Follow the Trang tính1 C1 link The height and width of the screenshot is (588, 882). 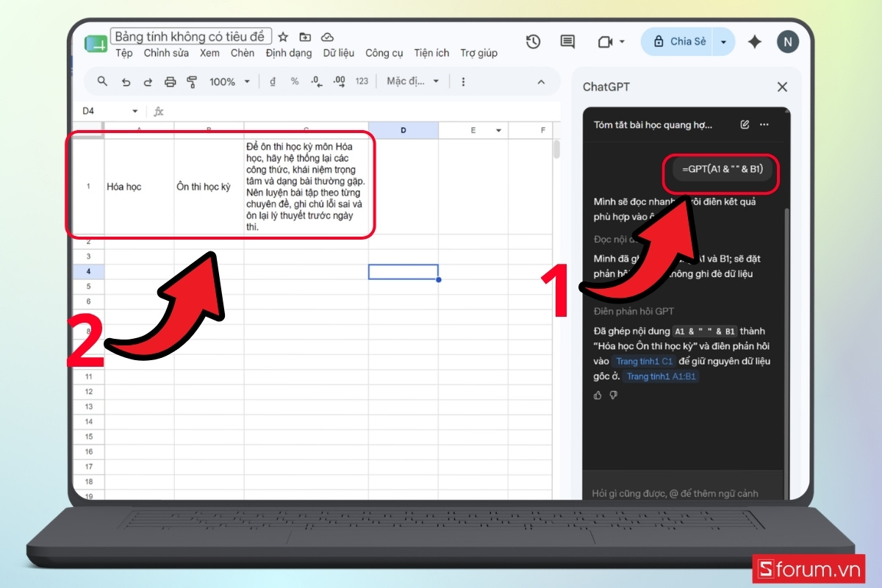coord(644,362)
